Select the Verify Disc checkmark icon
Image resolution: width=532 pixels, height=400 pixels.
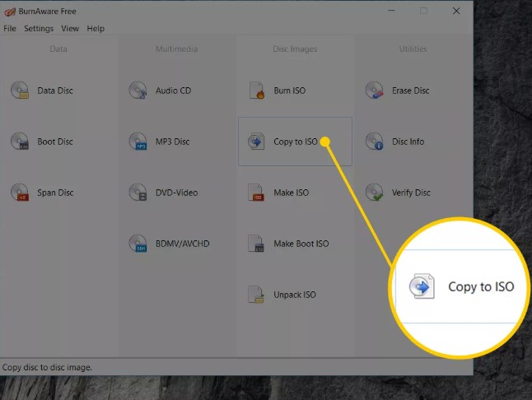(374, 193)
